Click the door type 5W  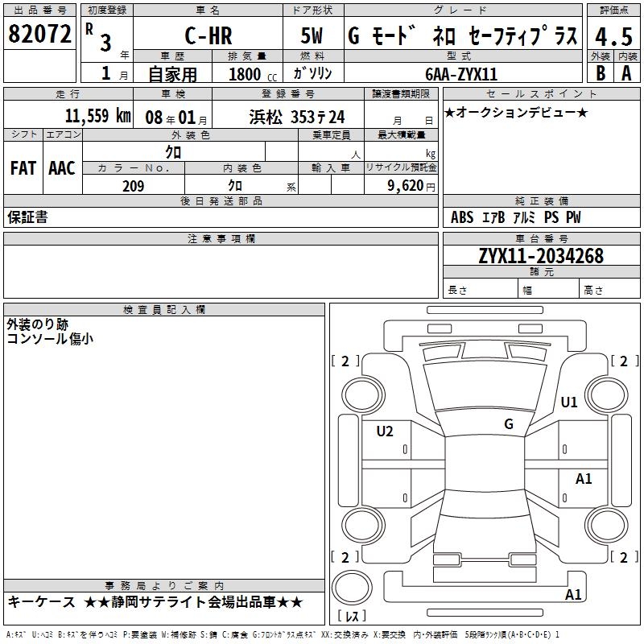312,35
